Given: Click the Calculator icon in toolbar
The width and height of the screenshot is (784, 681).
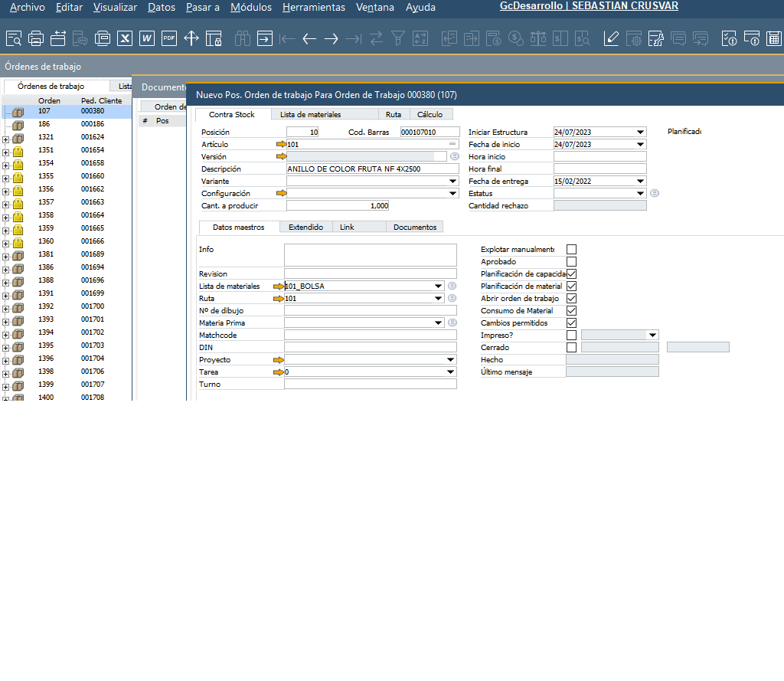Looking at the screenshot, I should pyautogui.click(x=774, y=38).
